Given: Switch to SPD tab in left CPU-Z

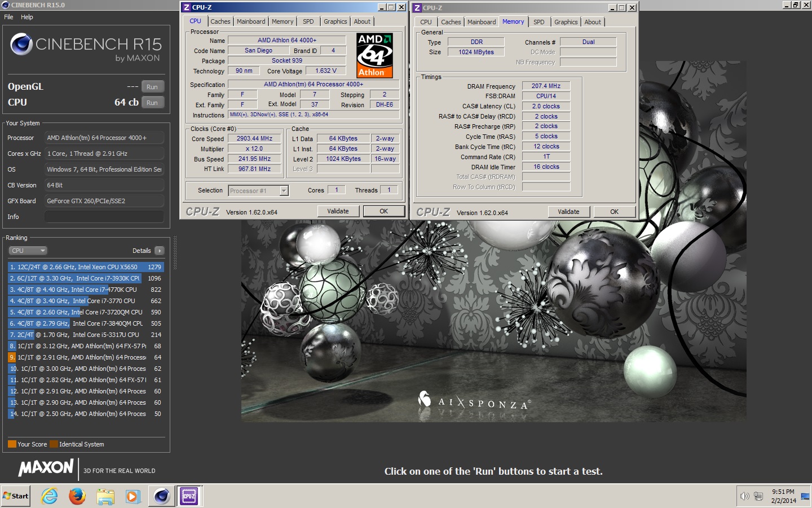Looking at the screenshot, I should (308, 21).
